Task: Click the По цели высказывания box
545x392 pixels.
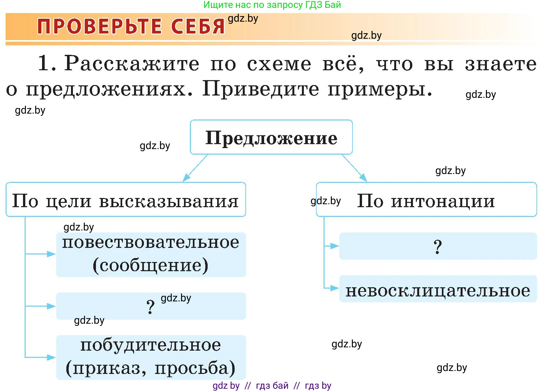Action: coord(126,200)
